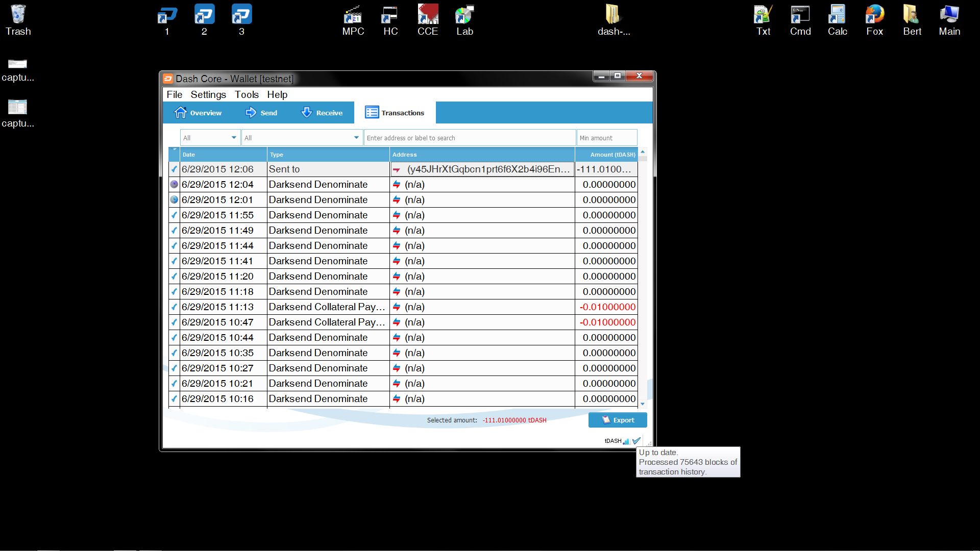Open the Settings menu
Screen dimensions: 980x551
208,94
